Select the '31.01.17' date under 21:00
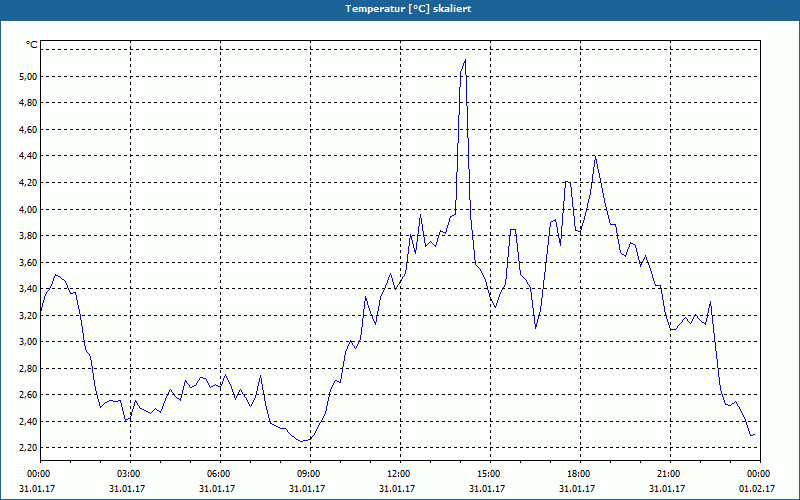The height and width of the screenshot is (500, 800). pos(666,489)
